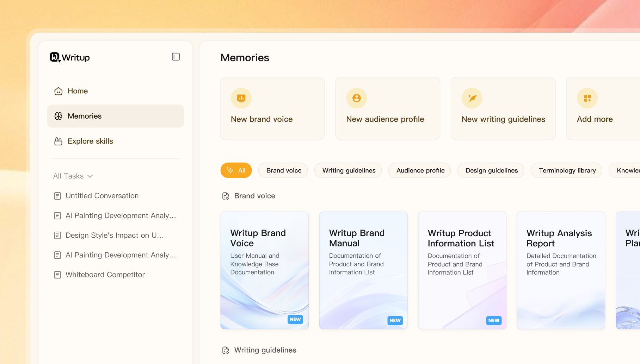Click the Untitled Conversation document icon
Screen dimensions: 640x364
(57, 196)
